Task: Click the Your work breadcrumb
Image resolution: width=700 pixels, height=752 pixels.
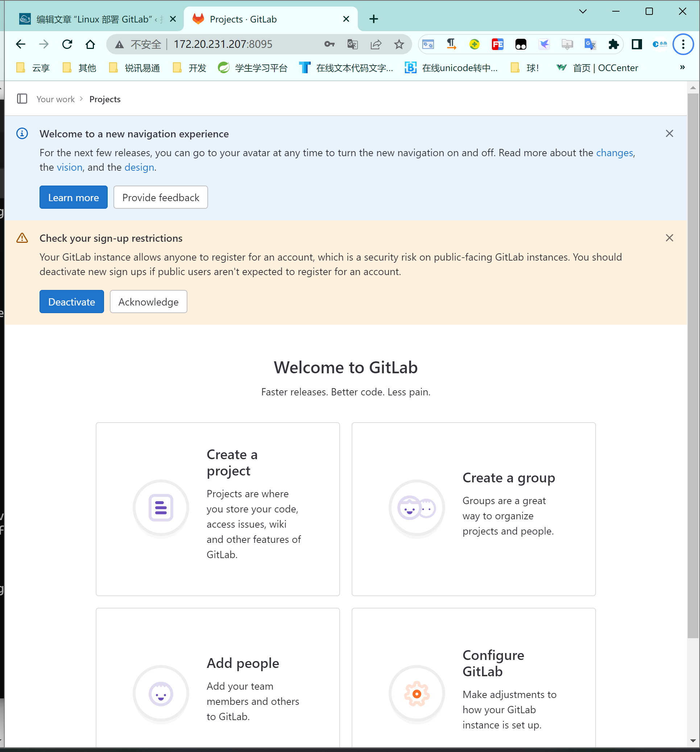Action: [55, 99]
